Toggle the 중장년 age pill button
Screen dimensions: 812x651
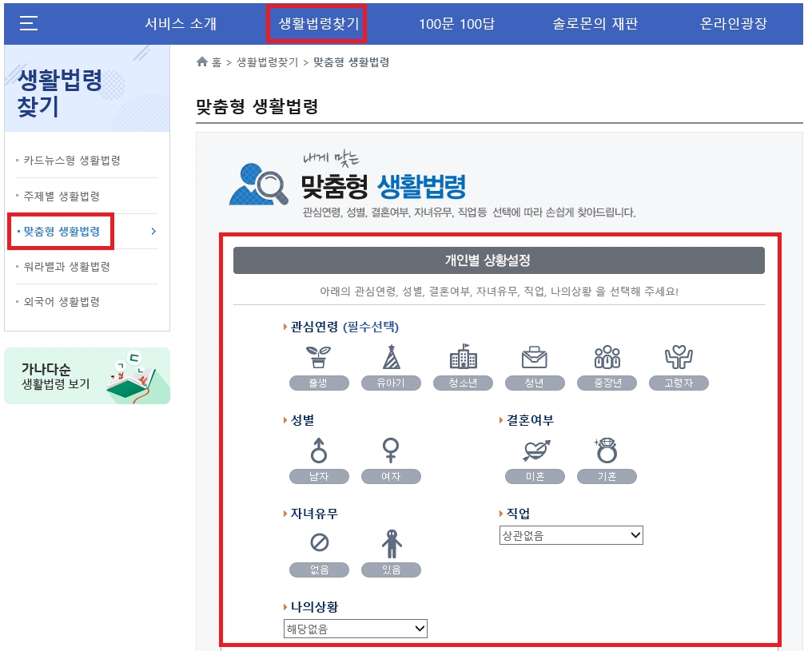pyautogui.click(x=607, y=383)
